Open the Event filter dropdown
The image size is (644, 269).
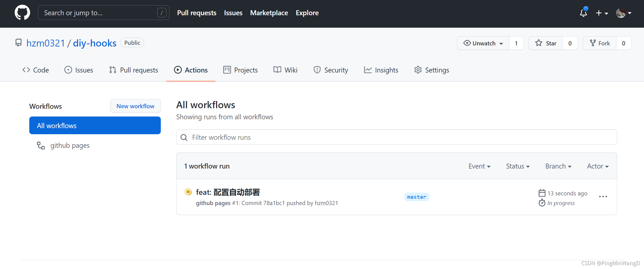pyautogui.click(x=479, y=166)
